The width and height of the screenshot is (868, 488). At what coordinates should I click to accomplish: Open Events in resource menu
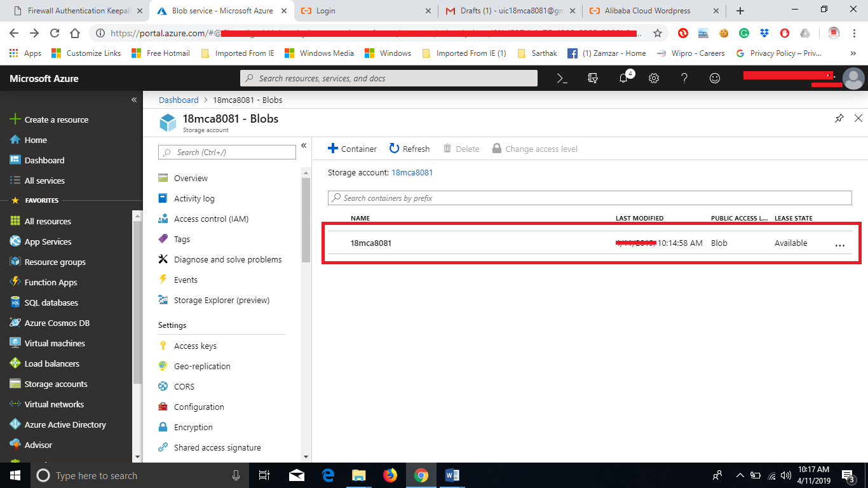pos(177,280)
